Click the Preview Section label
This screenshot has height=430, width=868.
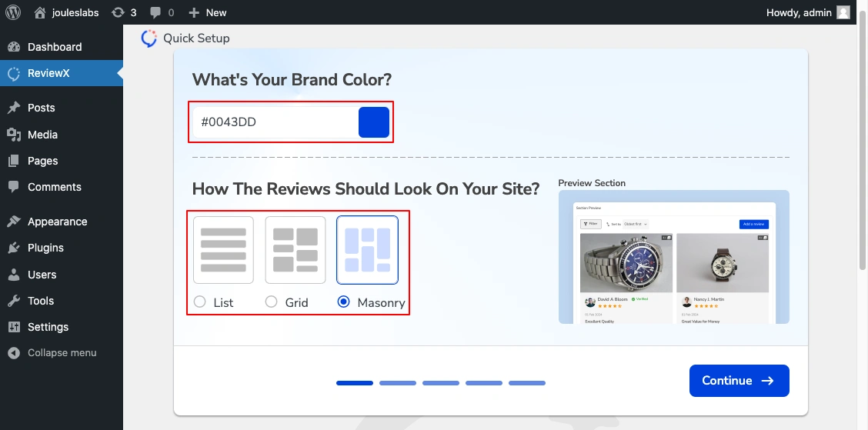592,183
